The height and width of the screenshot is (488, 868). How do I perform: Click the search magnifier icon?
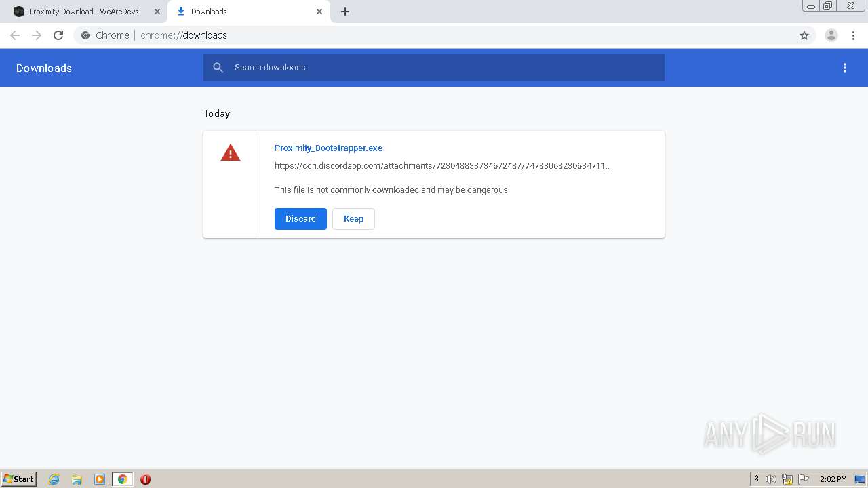click(x=218, y=68)
